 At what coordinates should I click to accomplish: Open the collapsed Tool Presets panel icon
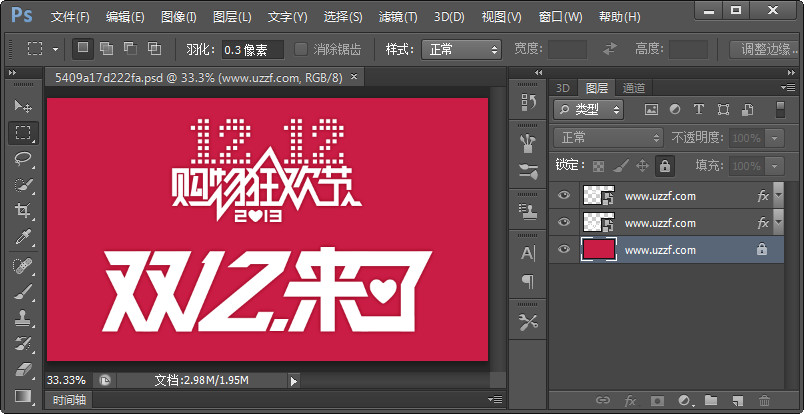click(x=528, y=322)
